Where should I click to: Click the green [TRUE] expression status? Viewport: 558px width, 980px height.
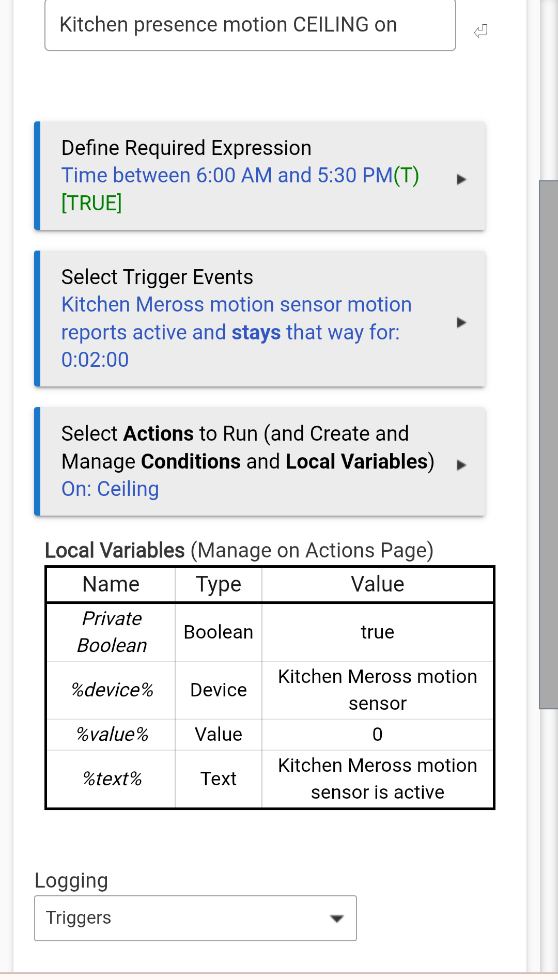(x=91, y=203)
